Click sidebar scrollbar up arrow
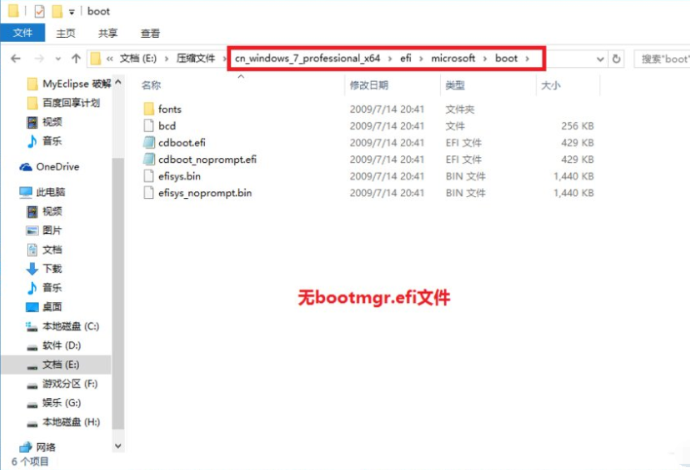Viewport: 690px width, 470px height. pos(118,82)
